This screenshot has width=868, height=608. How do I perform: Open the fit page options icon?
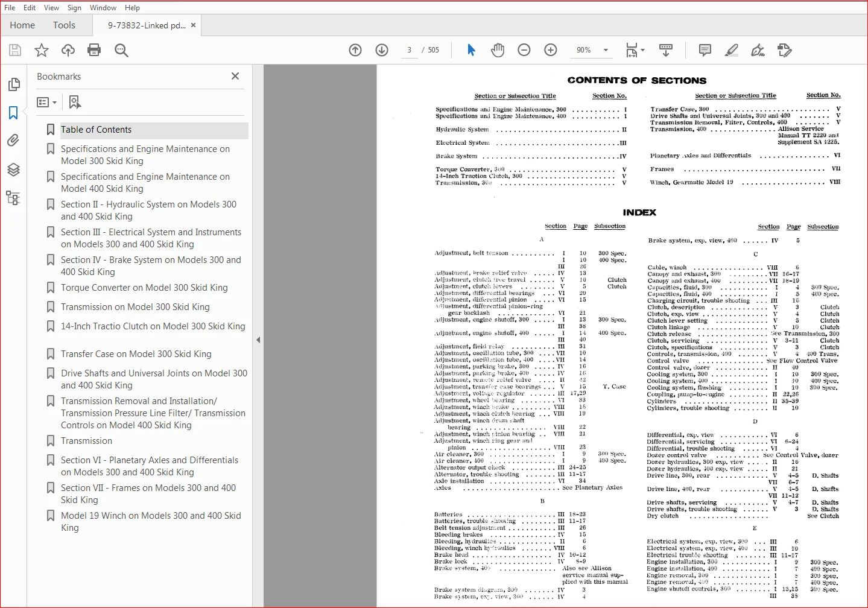click(635, 50)
